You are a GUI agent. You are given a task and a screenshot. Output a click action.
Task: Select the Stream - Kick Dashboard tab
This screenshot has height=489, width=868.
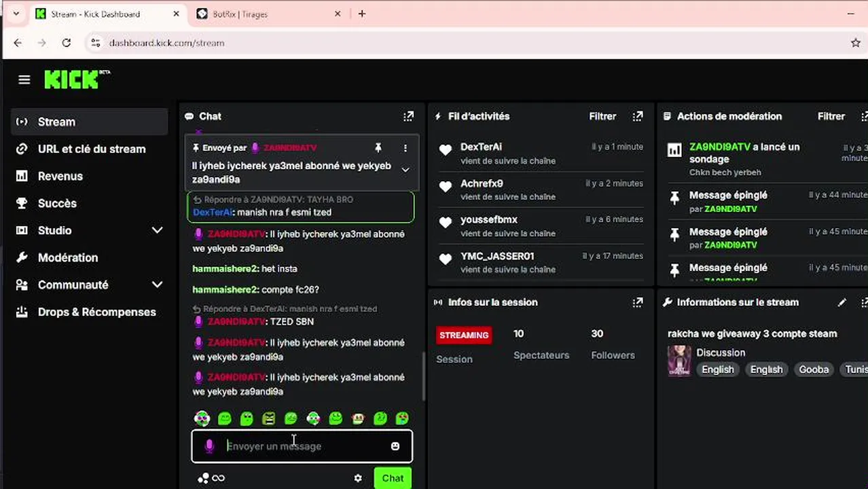pyautogui.click(x=109, y=14)
